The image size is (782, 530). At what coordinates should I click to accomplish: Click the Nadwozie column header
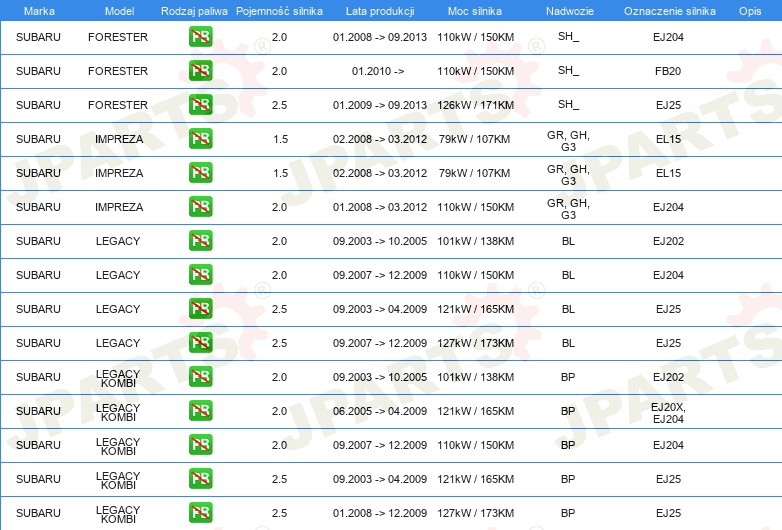568,10
